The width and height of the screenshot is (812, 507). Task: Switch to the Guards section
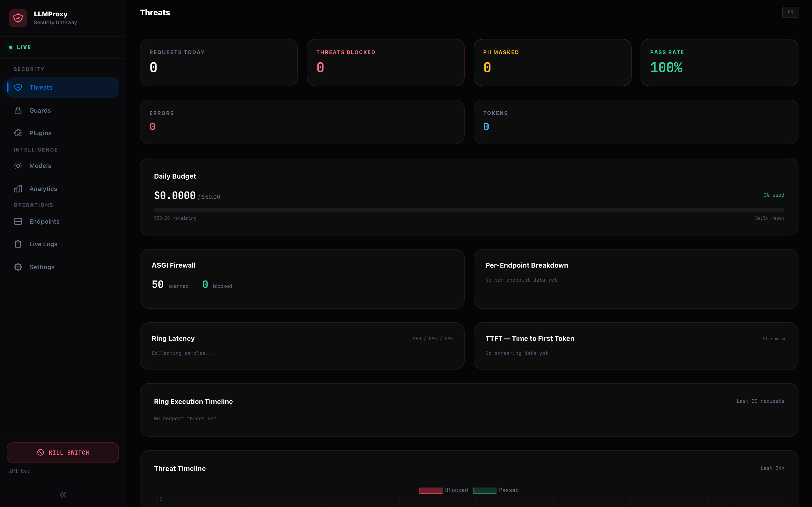[40, 110]
